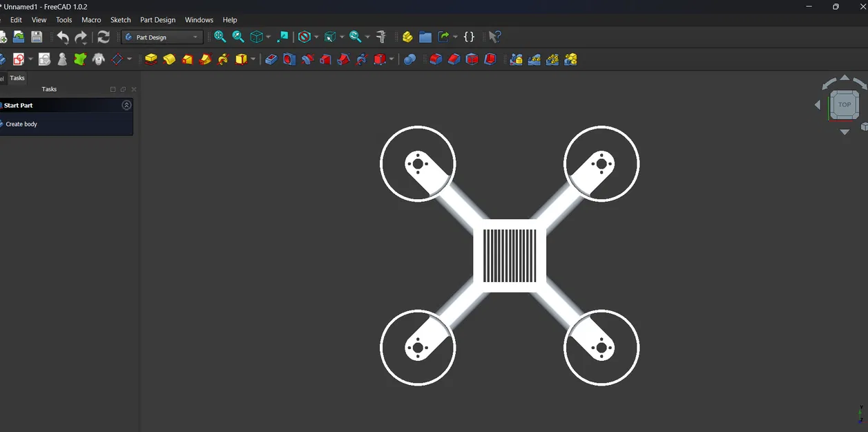Click the Create body link

tap(21, 124)
